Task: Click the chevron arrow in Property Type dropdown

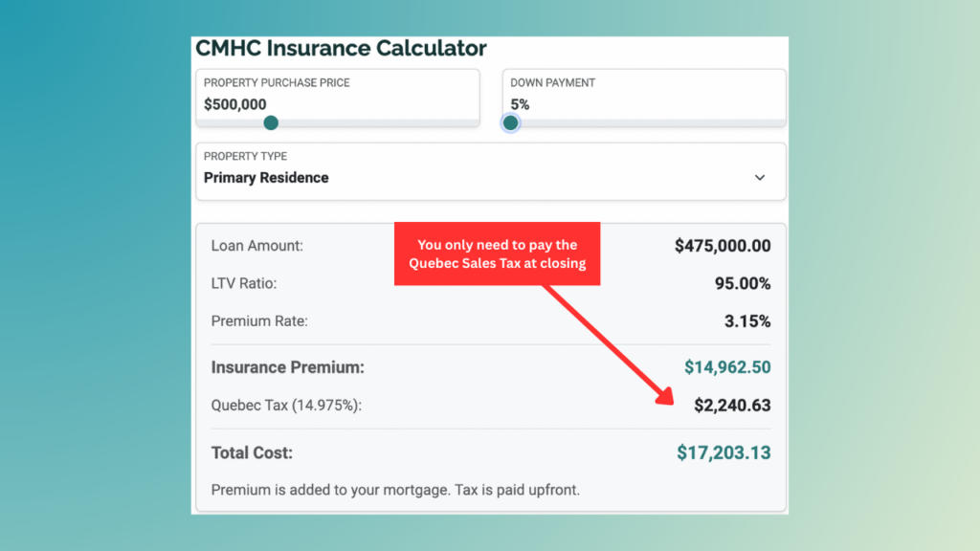Action: pyautogui.click(x=760, y=178)
